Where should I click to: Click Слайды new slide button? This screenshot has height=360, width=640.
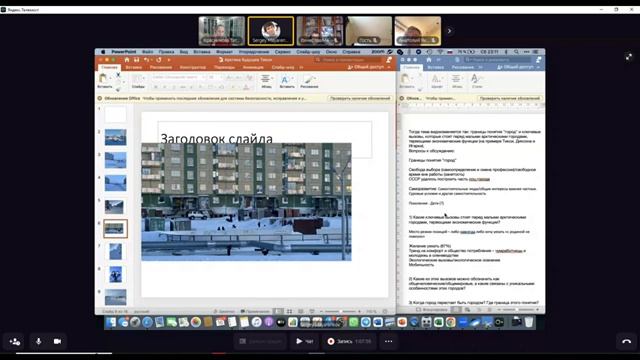click(138, 81)
